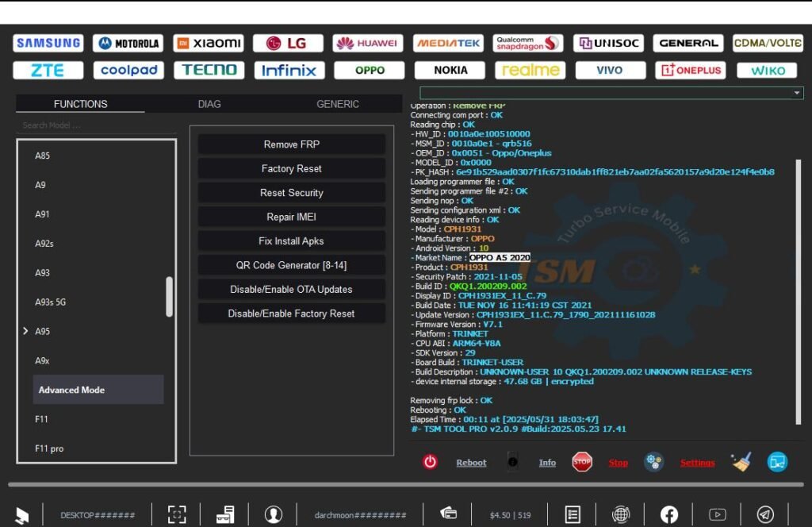Pick the LG brand logo

click(288, 43)
